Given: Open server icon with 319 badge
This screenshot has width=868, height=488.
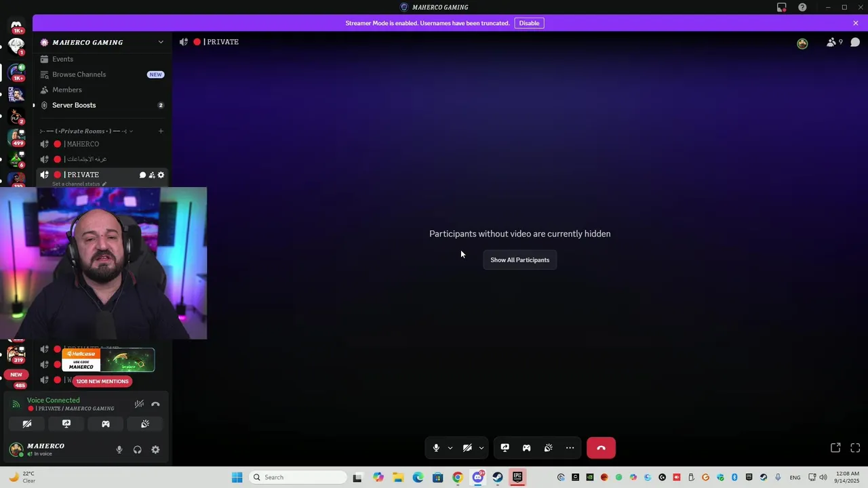Looking at the screenshot, I should (16, 354).
